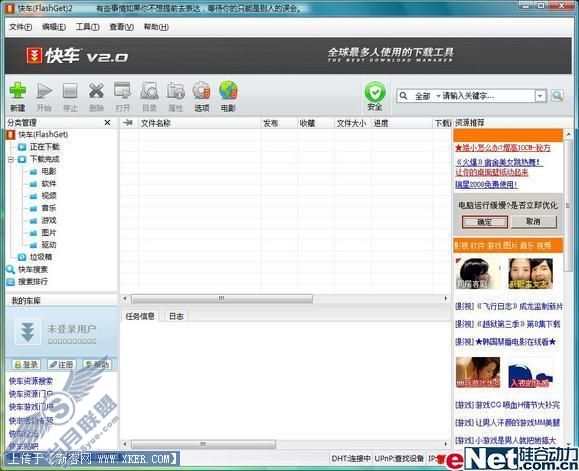
Task: Select the 视频 folder in tree
Action: 49,196
